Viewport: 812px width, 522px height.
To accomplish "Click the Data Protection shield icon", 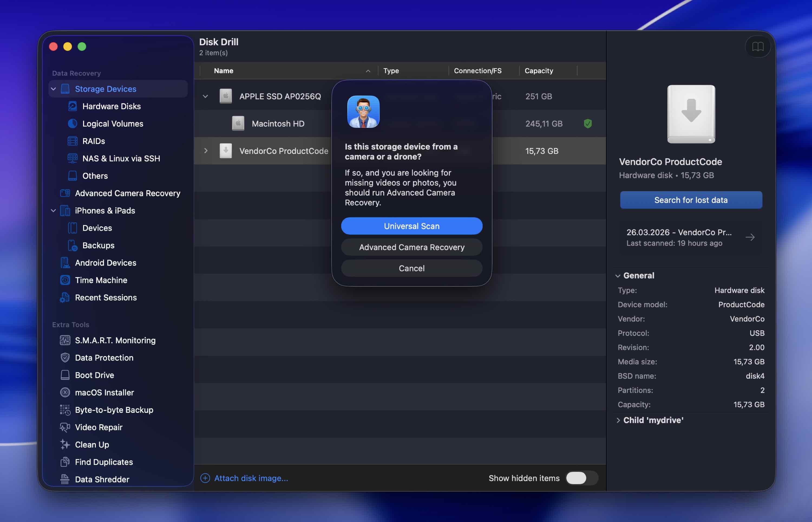I will tap(65, 358).
